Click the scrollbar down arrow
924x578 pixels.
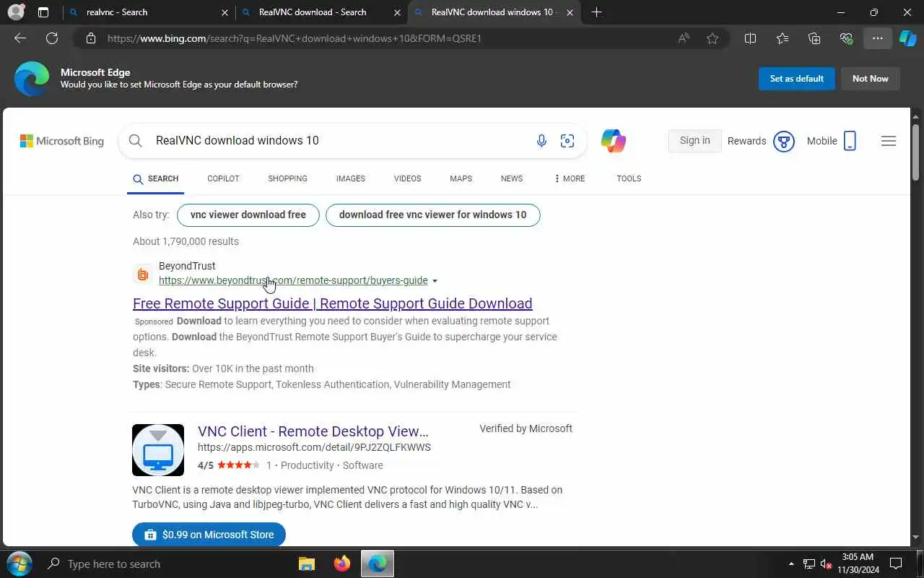915,538
